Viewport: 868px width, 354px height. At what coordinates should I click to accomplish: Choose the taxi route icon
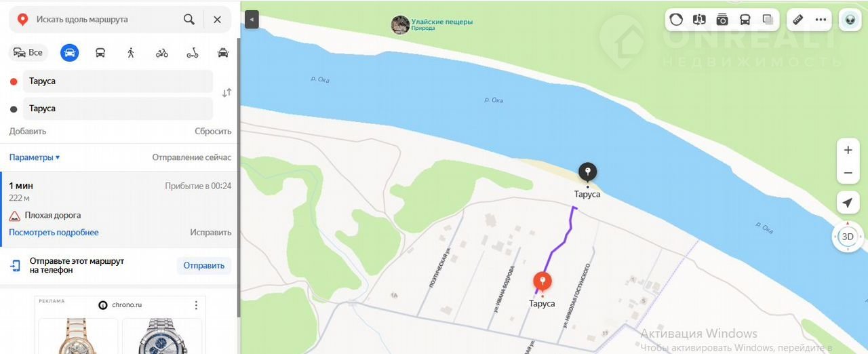223,52
